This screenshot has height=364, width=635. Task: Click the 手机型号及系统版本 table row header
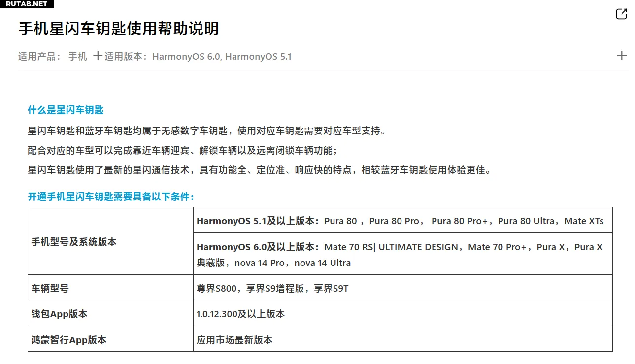tap(74, 242)
